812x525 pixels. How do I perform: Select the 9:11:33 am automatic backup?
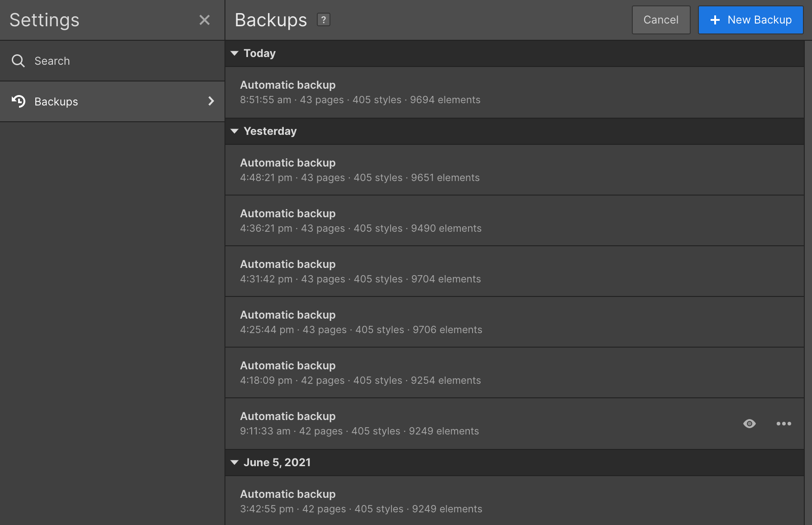[x=515, y=424]
